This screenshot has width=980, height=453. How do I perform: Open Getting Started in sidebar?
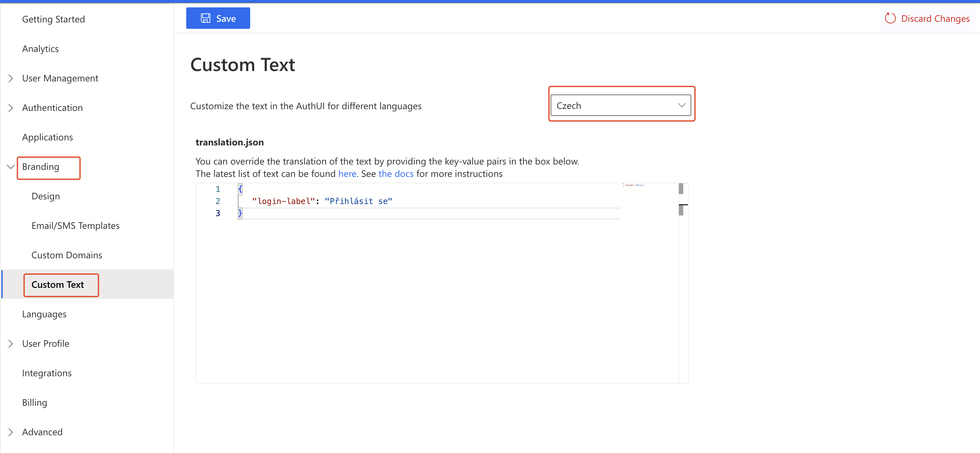pos(53,19)
